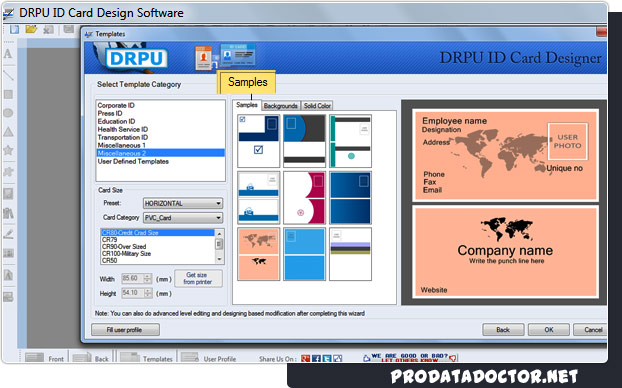Click the last share icon after Twitter
Screen dimensions: 622x388
[x=338, y=359]
